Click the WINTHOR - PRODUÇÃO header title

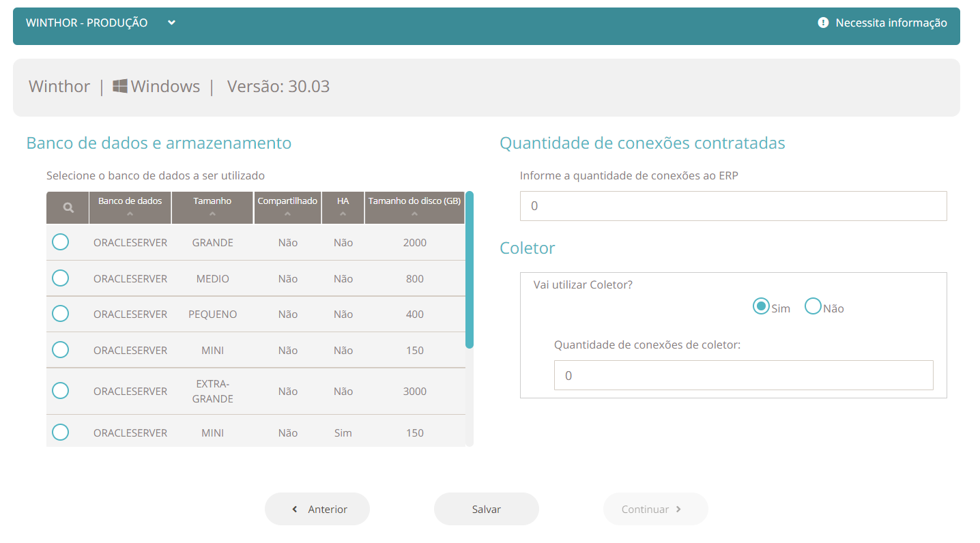[x=87, y=23]
